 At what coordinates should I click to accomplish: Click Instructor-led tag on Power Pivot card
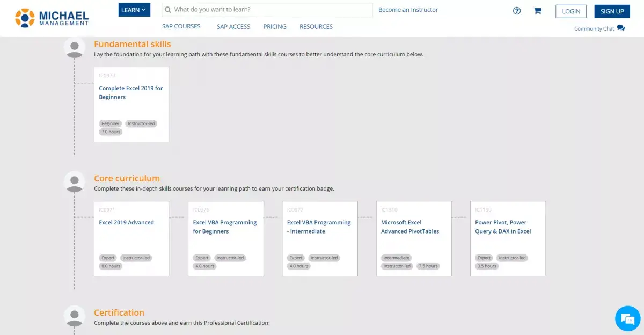(513, 258)
